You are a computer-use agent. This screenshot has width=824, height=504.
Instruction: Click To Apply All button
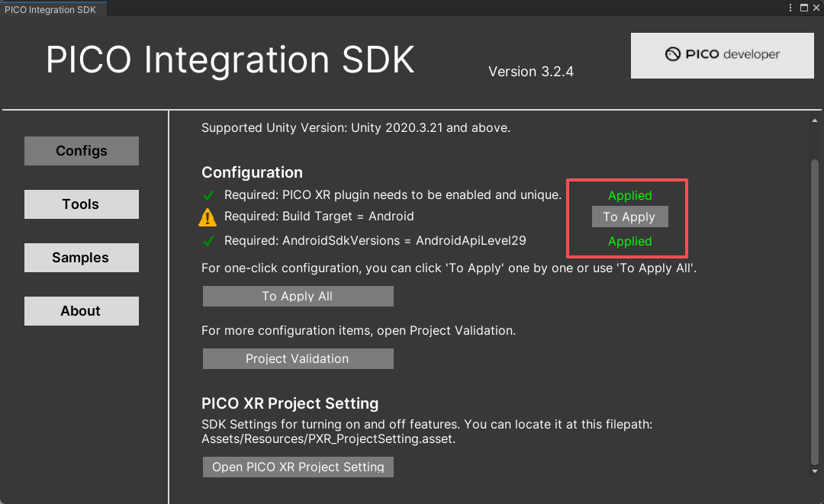pyautogui.click(x=298, y=296)
